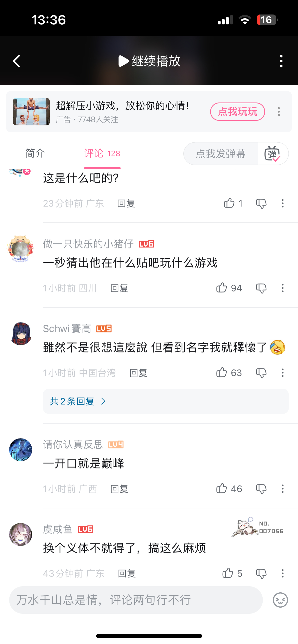Tap the comment input field
Viewport: 298px width, 644px height.
(x=136, y=600)
